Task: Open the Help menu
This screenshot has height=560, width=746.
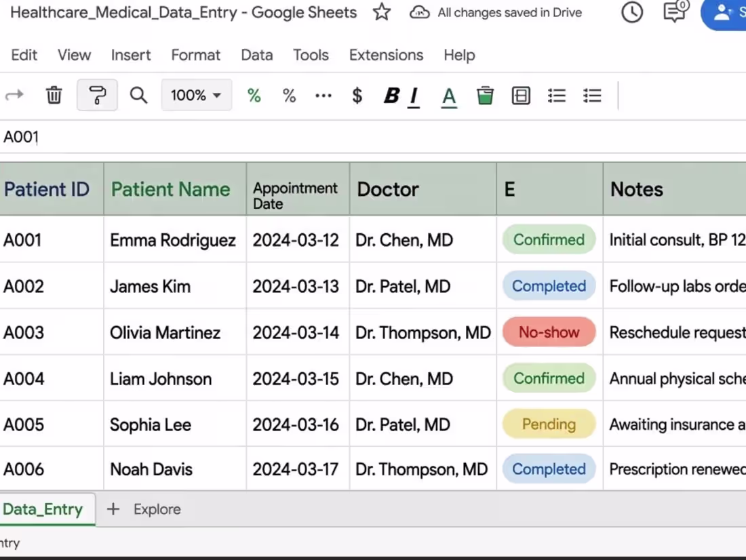Action: point(459,55)
